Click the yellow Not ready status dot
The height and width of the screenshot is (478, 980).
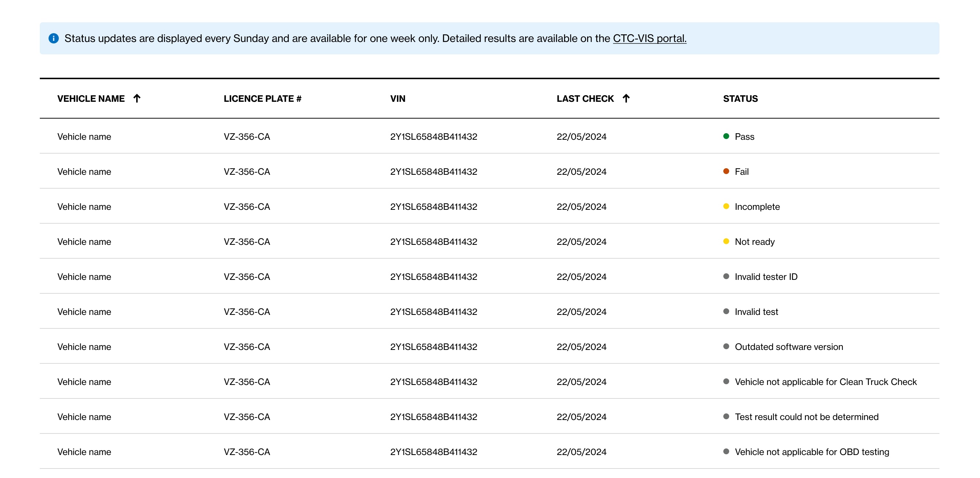726,241
